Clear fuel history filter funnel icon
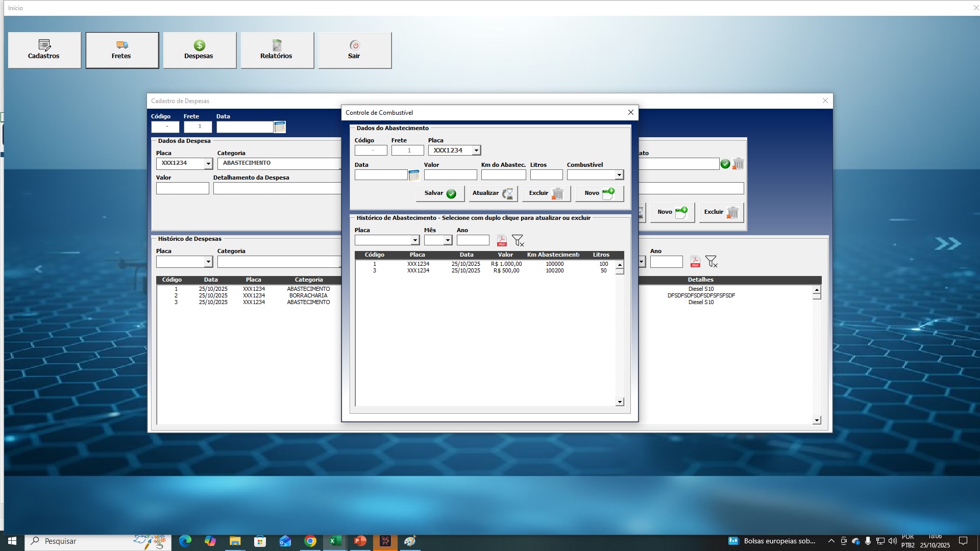Image resolution: width=980 pixels, height=551 pixels. coord(518,241)
